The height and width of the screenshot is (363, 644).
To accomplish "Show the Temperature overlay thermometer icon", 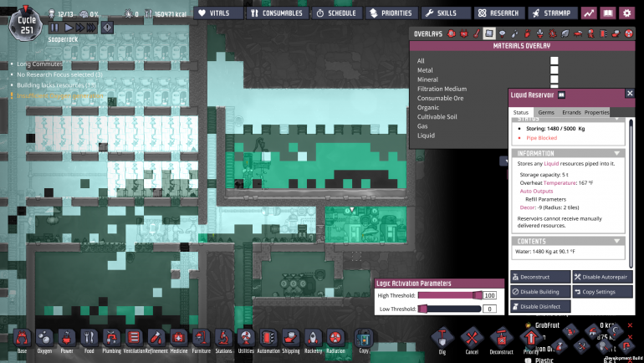I will 477,33.
